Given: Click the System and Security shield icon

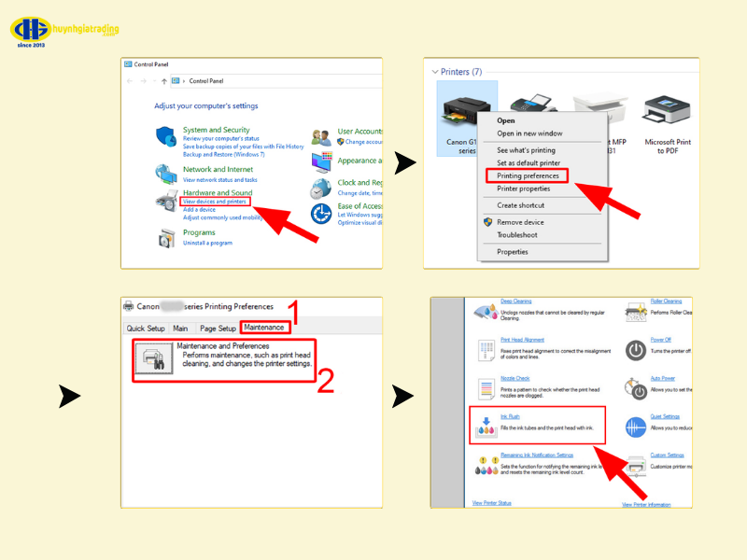Looking at the screenshot, I should pyautogui.click(x=166, y=136).
